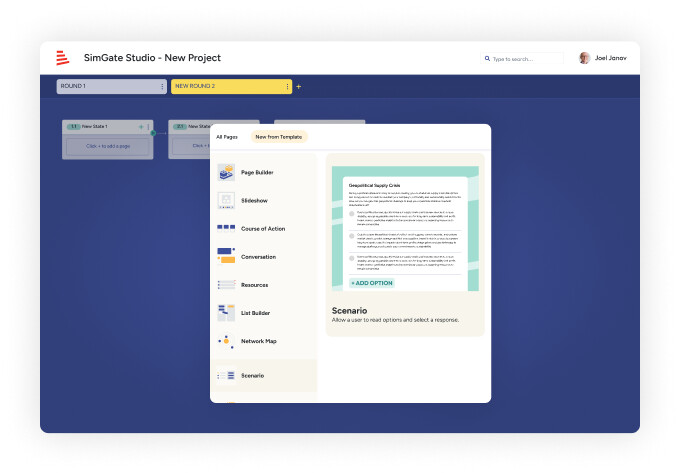Click the Resources label
This screenshot has width=680, height=473.
255,285
